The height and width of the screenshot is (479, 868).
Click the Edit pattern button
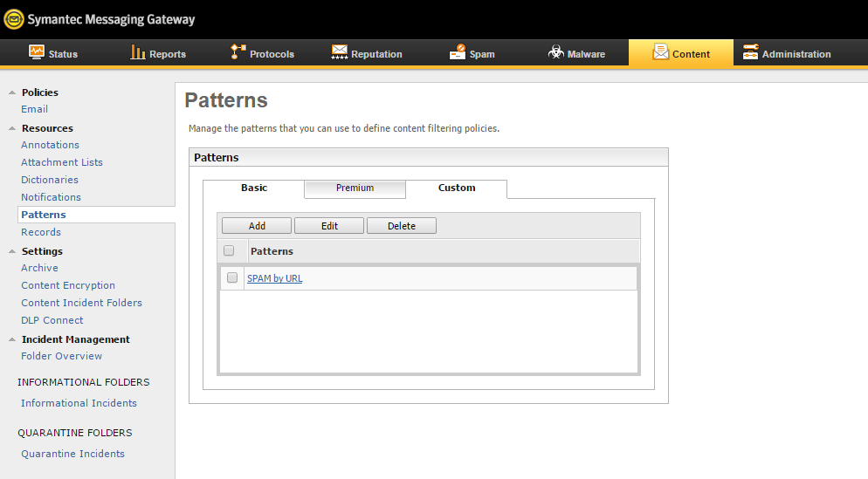[329, 226]
